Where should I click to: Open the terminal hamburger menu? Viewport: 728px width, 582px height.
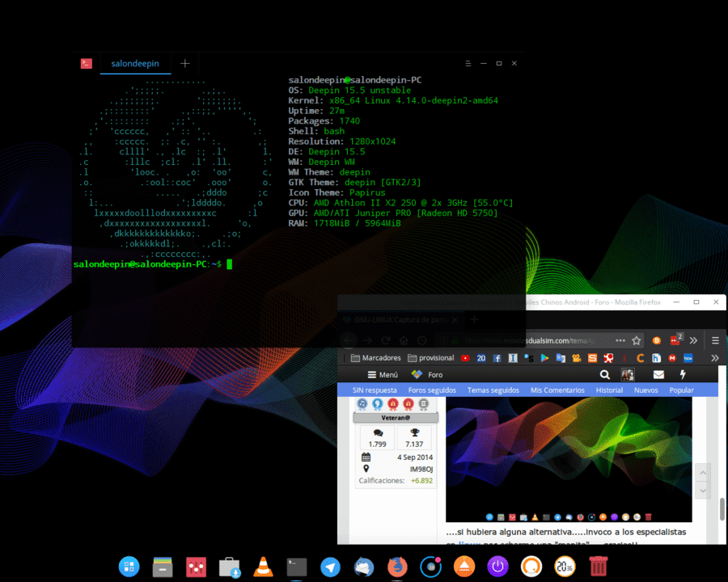click(468, 64)
